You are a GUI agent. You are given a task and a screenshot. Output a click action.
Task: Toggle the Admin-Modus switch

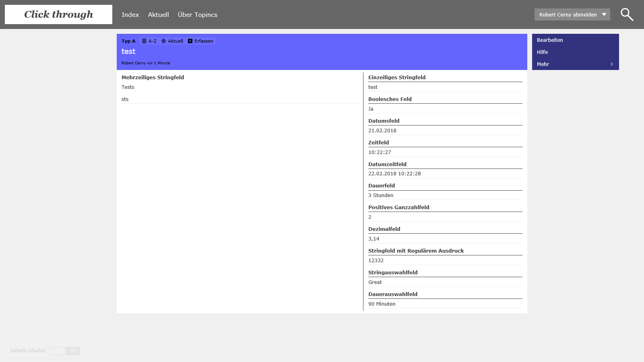(x=65, y=351)
